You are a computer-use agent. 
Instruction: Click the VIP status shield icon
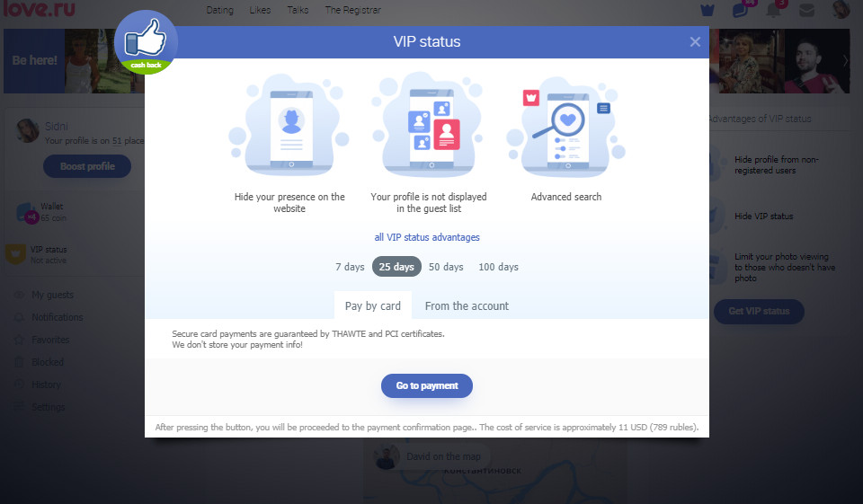click(15, 254)
